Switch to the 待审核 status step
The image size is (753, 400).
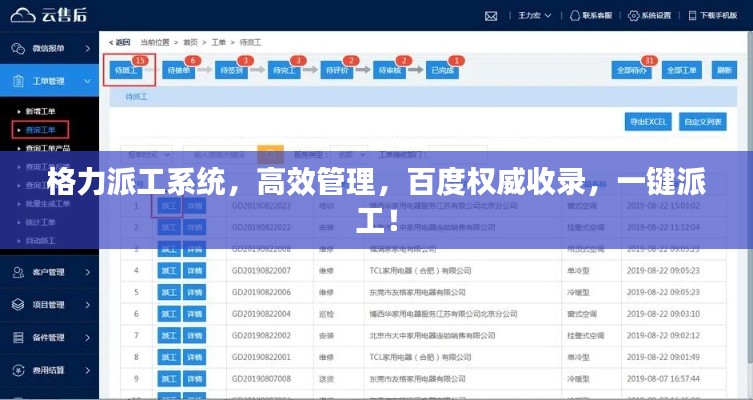coord(390,70)
